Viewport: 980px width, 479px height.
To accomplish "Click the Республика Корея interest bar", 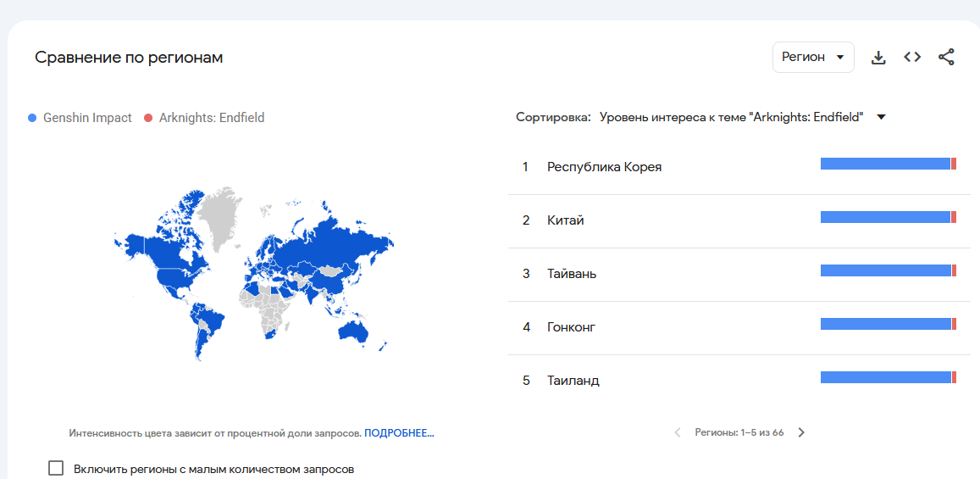I will (888, 164).
